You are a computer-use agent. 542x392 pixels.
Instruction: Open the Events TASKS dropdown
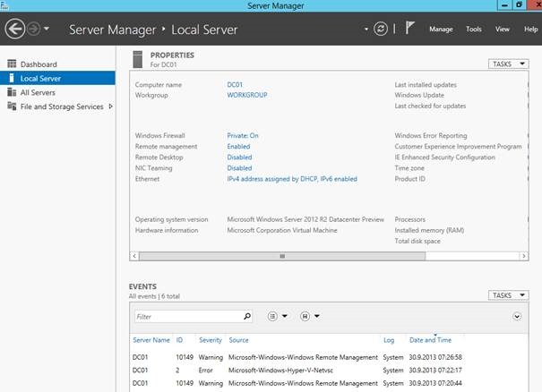[509, 295]
